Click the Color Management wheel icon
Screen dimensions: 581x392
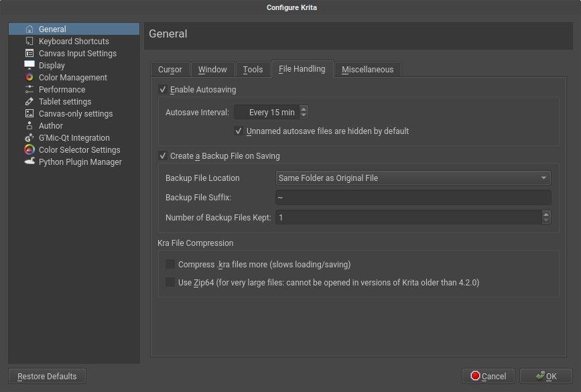coord(29,78)
